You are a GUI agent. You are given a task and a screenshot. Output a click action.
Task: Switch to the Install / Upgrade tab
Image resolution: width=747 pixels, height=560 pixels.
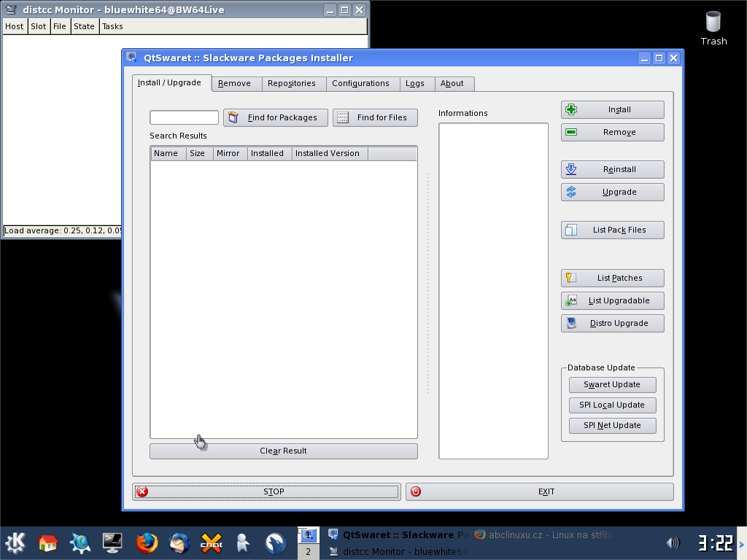coord(169,83)
